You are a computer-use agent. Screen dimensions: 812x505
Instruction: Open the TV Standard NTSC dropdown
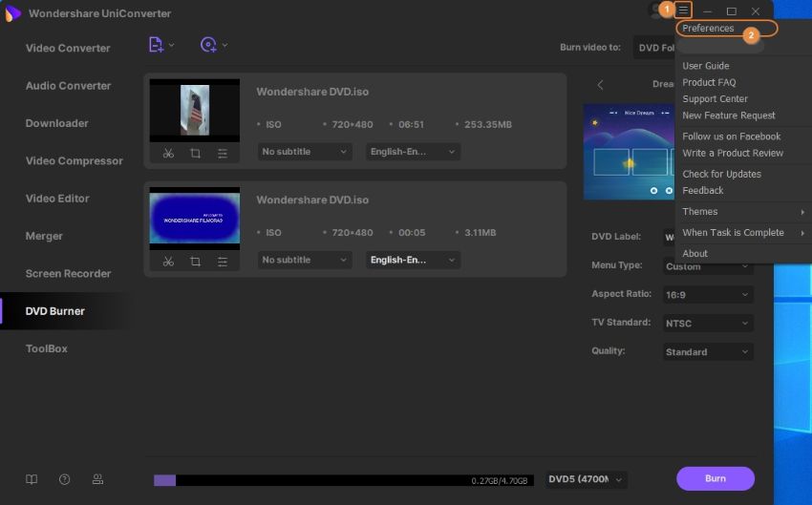point(708,324)
